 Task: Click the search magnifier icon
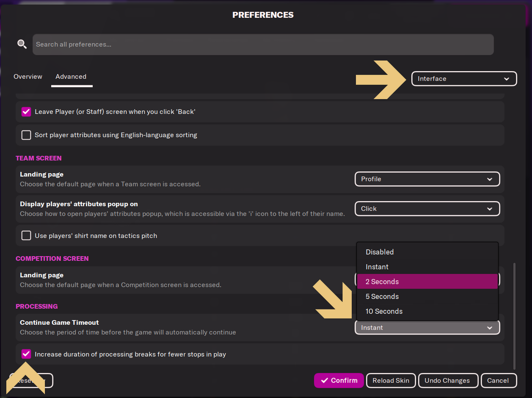click(x=22, y=44)
